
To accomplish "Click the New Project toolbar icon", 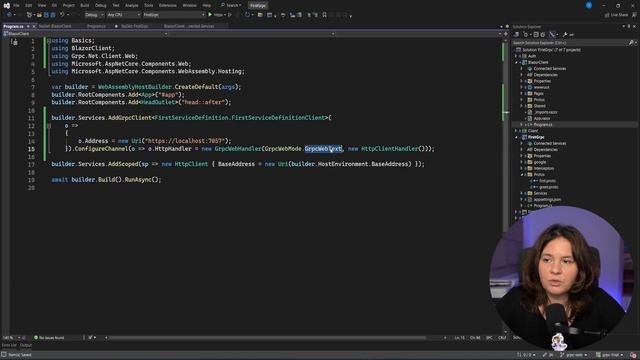I will point(29,15).
